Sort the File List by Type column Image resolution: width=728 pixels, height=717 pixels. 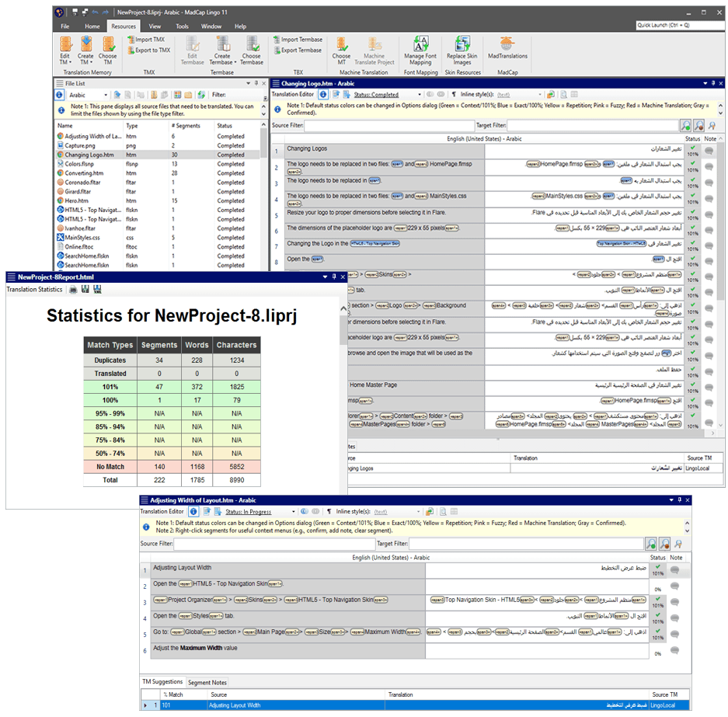(145, 126)
